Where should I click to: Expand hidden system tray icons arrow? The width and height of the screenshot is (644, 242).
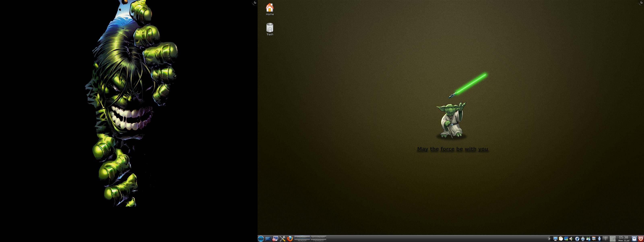click(x=549, y=239)
